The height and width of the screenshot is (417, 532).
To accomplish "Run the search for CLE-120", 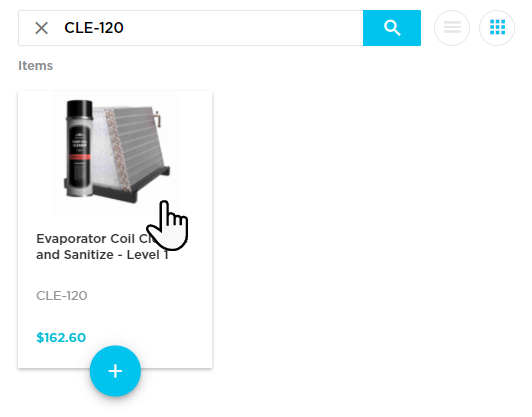I will [x=392, y=28].
